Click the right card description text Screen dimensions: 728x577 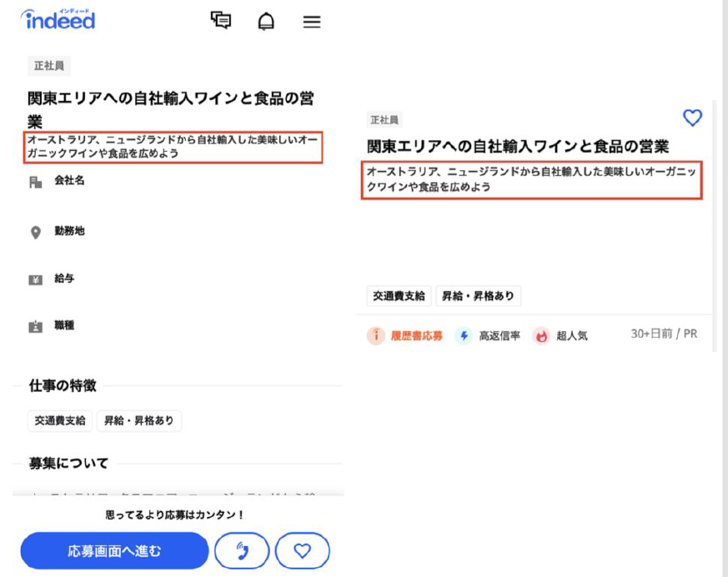coord(531,179)
